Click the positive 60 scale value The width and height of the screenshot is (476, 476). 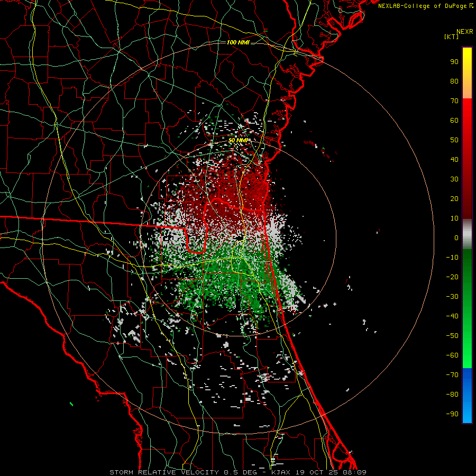(x=454, y=120)
